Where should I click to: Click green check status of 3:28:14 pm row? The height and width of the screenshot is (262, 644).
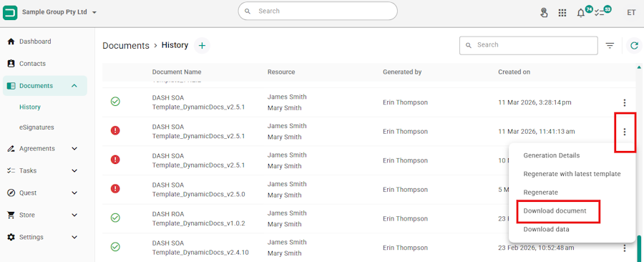pyautogui.click(x=115, y=102)
